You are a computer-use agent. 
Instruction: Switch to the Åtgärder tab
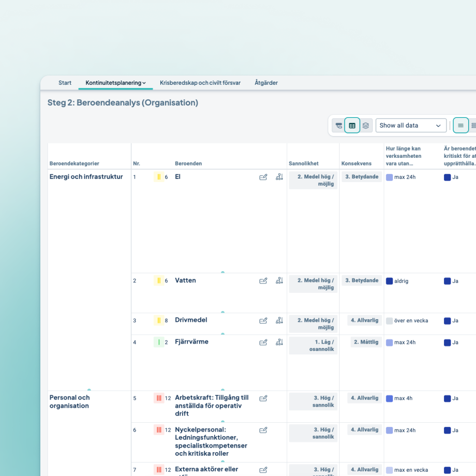(266, 83)
